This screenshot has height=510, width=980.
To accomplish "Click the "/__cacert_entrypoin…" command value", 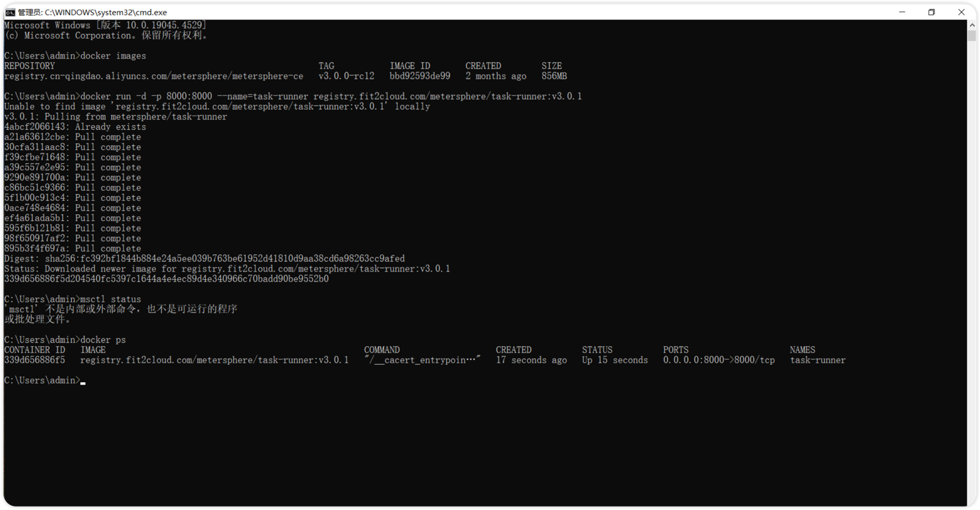I will click(x=422, y=360).
